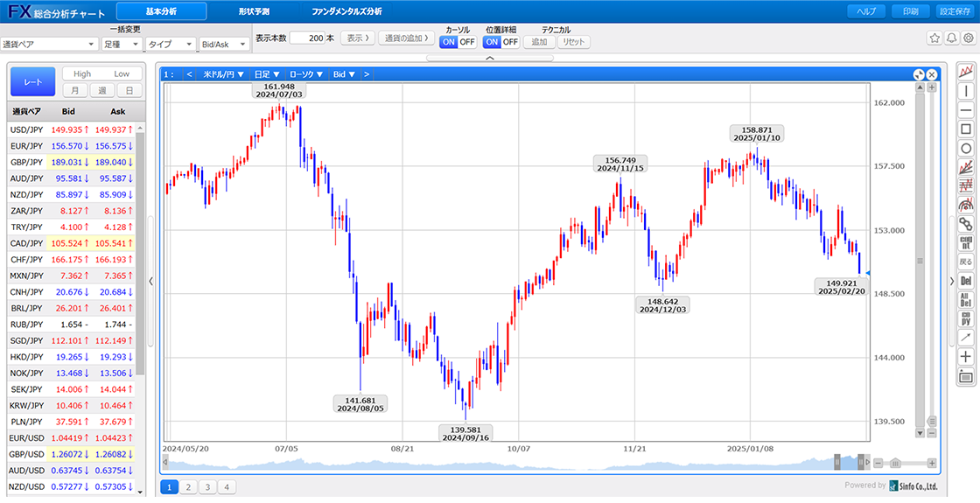This screenshot has width=980, height=503.
Task: Select the 週 period button
Action: (x=101, y=91)
